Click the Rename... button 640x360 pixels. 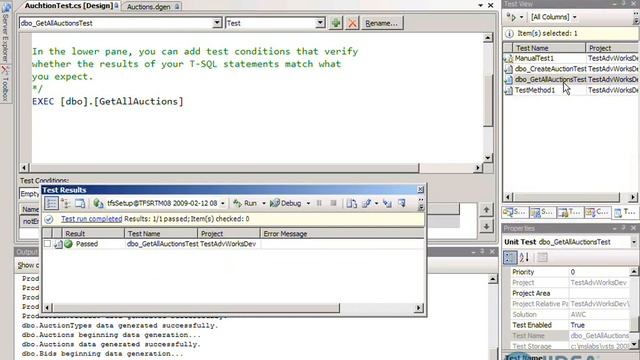[x=382, y=23]
